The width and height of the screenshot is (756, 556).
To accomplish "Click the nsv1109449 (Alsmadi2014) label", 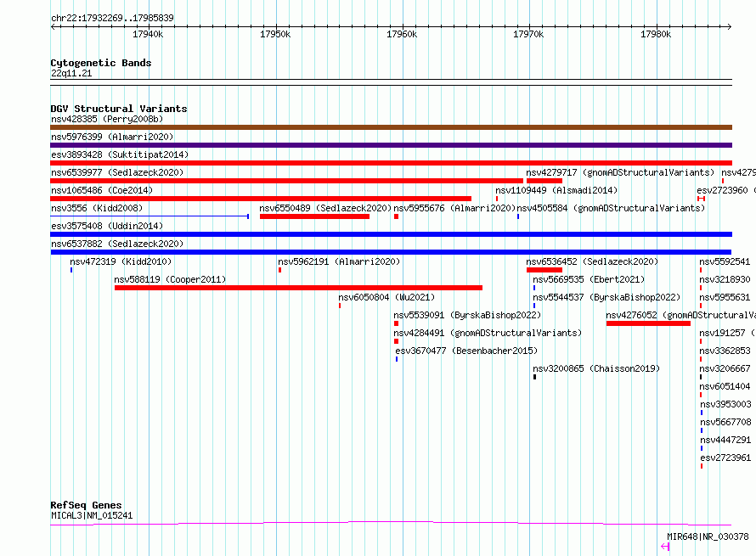I will click(x=556, y=190).
